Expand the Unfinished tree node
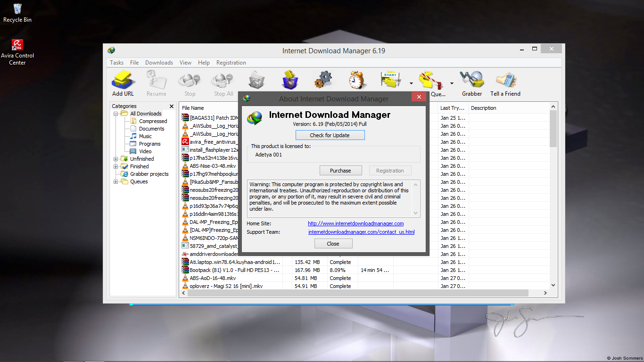The image size is (644, 362). [116, 159]
